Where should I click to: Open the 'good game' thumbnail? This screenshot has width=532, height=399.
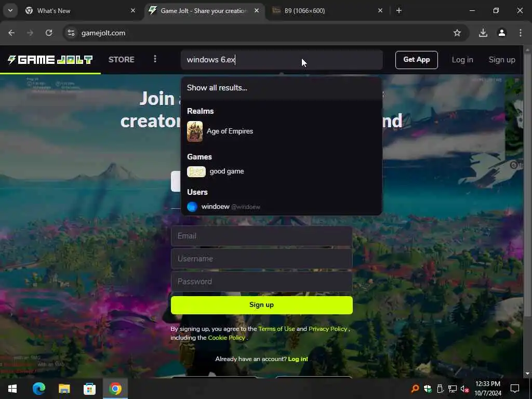point(196,171)
